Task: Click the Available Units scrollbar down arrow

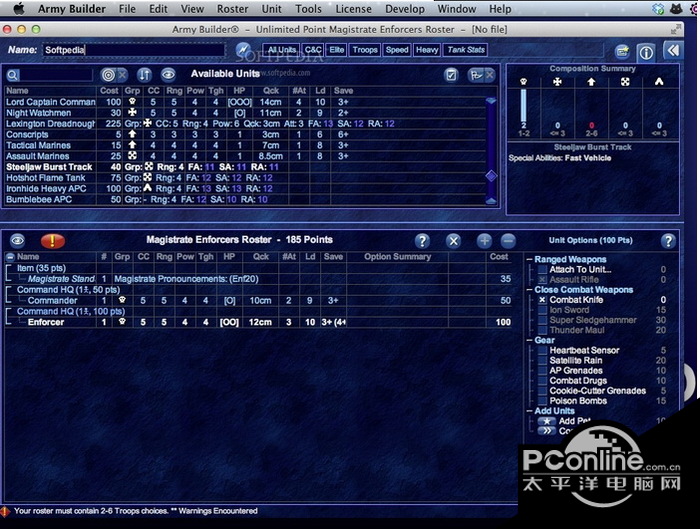Action: pyautogui.click(x=491, y=201)
